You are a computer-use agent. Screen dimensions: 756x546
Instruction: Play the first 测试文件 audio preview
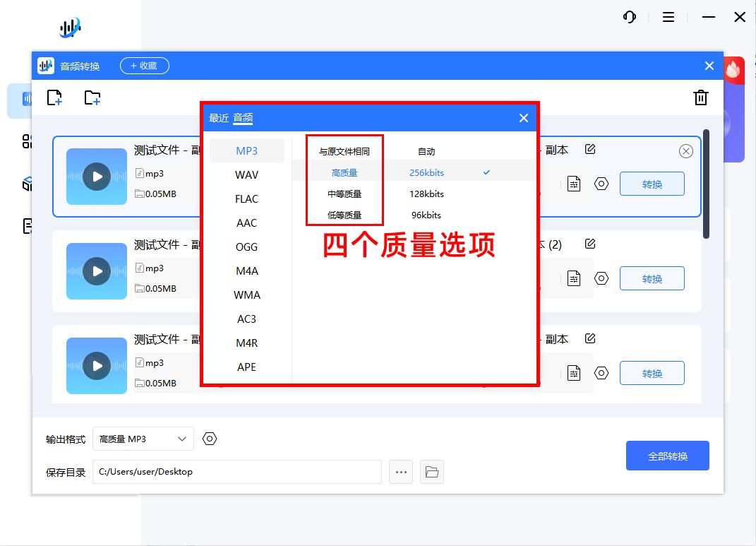pyautogui.click(x=96, y=177)
